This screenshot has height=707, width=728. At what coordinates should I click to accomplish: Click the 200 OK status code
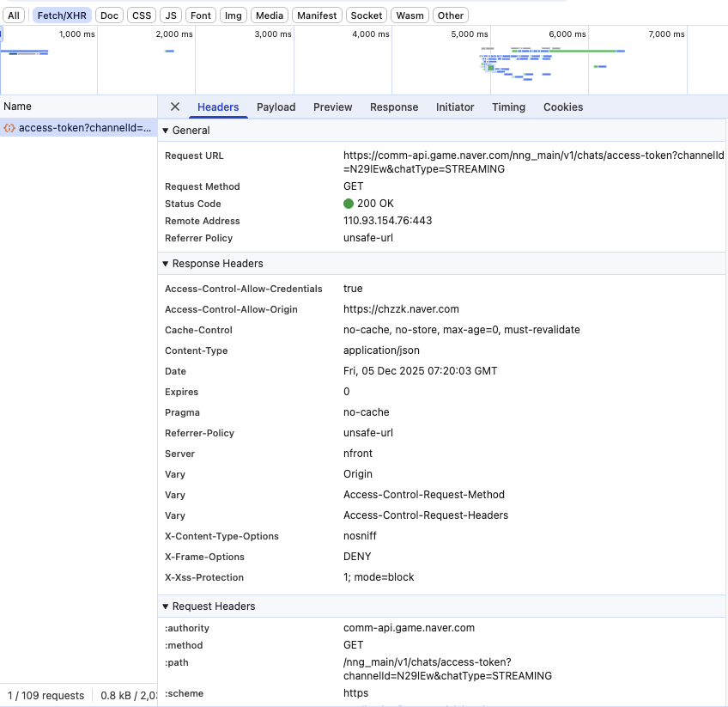375,204
